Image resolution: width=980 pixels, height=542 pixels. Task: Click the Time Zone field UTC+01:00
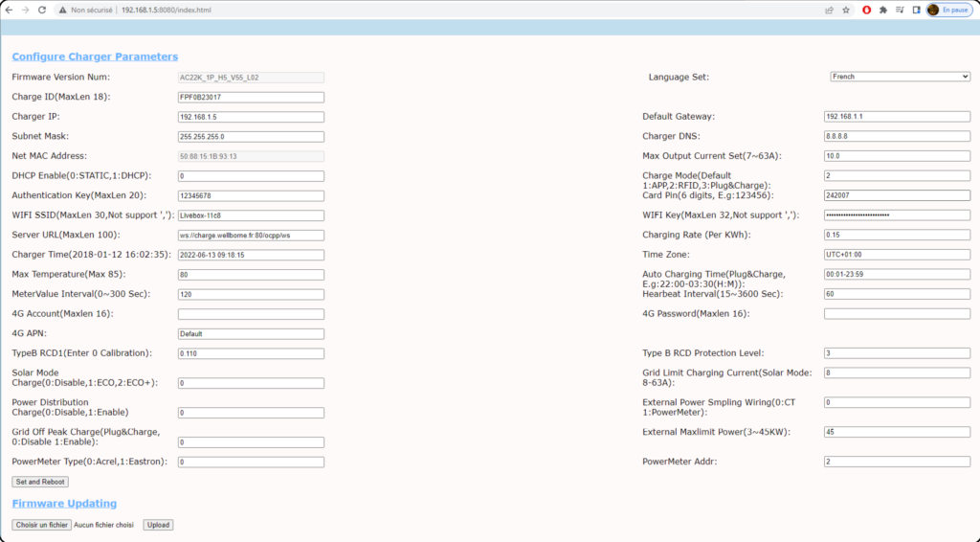point(897,255)
